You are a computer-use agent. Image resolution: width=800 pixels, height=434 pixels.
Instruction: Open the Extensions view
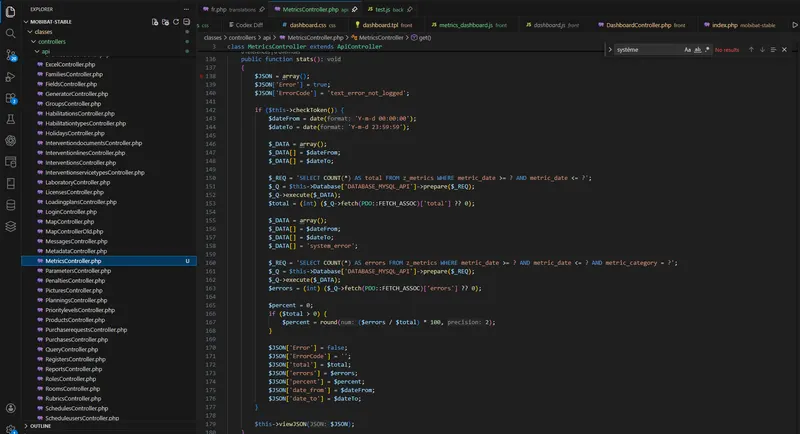coord(10,98)
